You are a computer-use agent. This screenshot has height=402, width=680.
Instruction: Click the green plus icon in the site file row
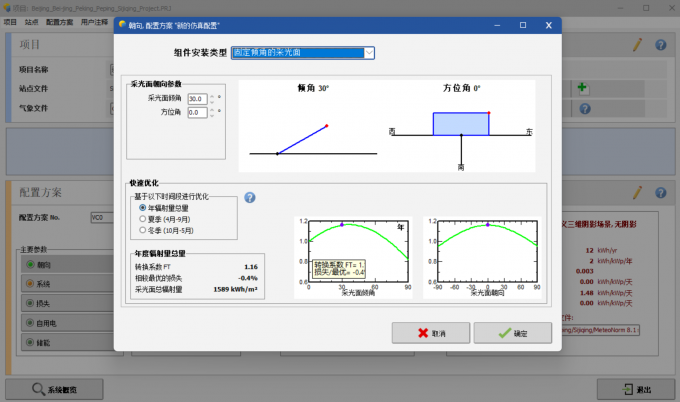pyautogui.click(x=582, y=88)
